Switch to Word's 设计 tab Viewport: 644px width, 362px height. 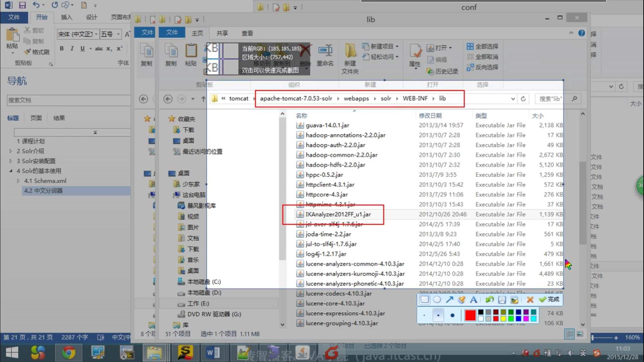92,17
